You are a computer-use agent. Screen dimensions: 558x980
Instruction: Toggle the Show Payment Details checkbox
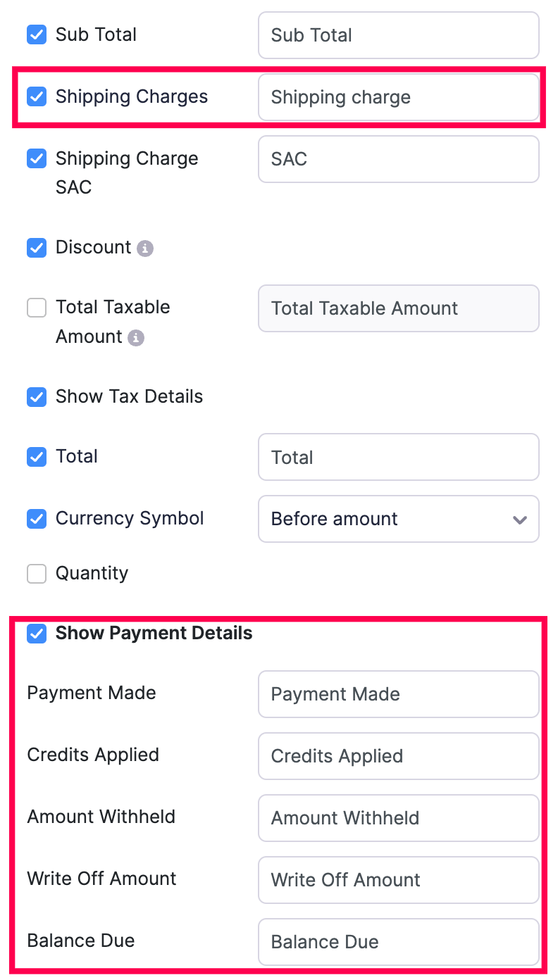click(37, 634)
